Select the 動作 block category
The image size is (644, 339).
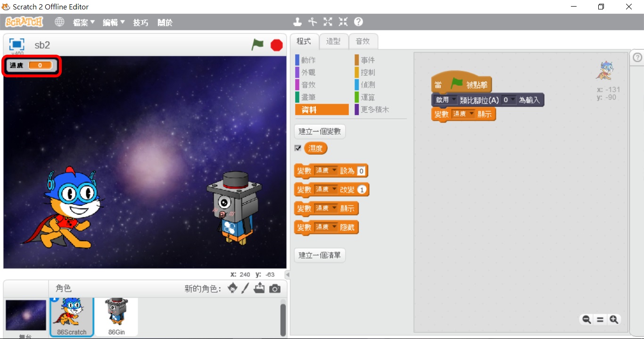point(322,60)
